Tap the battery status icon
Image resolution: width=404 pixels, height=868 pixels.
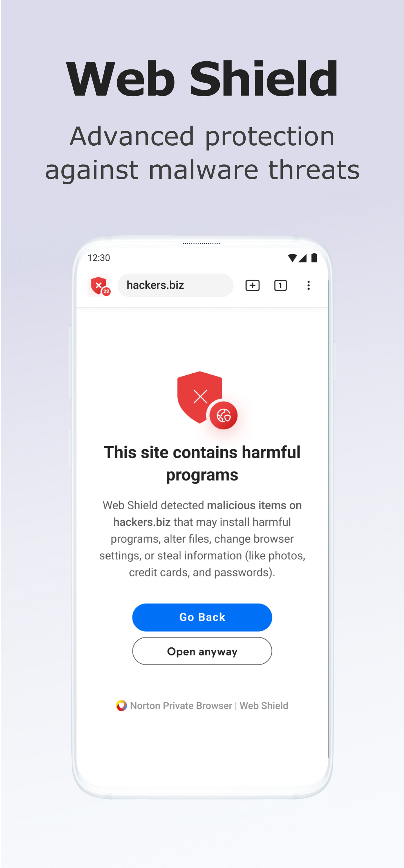314,258
